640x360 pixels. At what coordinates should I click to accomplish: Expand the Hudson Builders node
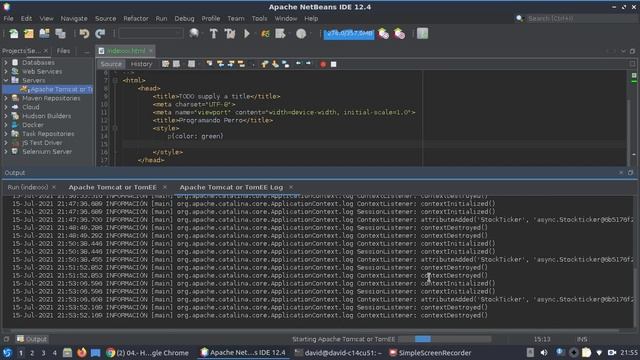coord(6,116)
